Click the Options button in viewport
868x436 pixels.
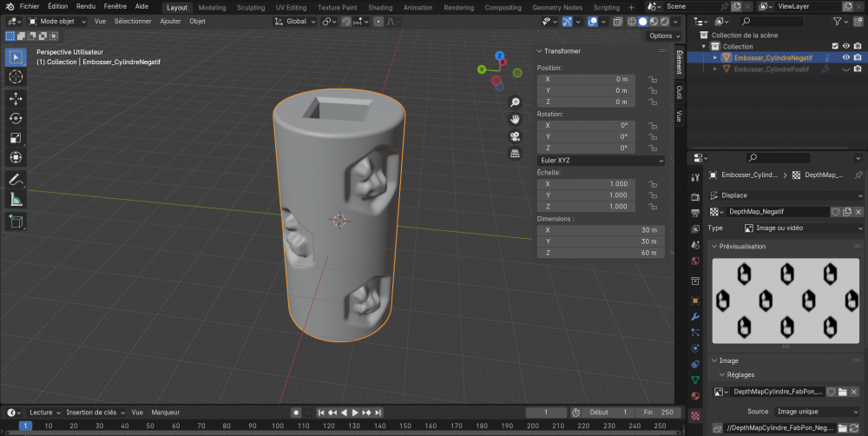(663, 36)
